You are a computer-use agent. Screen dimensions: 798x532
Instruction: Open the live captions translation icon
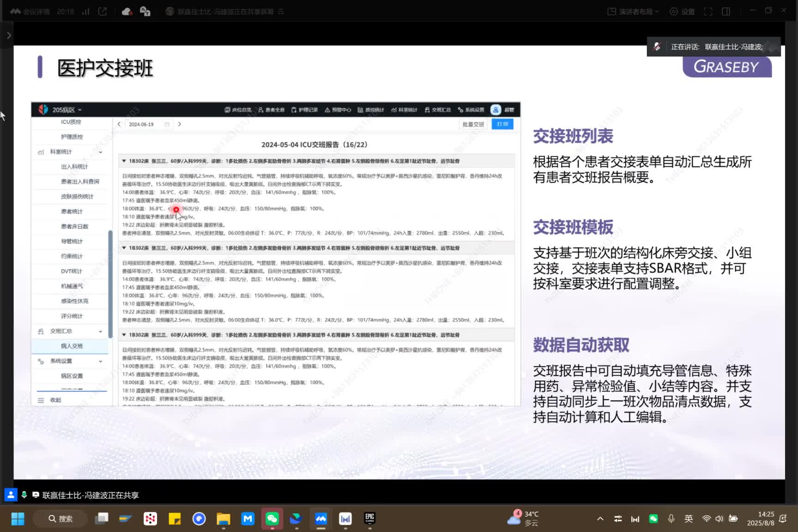145,12
